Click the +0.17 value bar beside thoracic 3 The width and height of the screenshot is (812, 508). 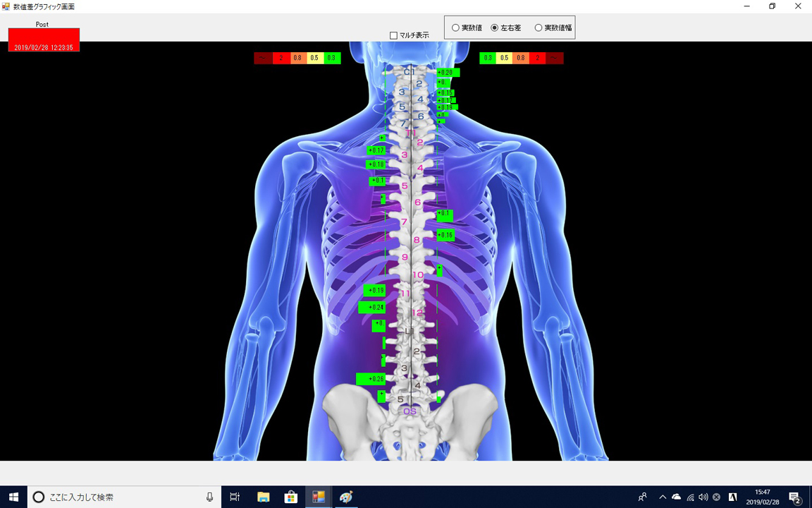(x=376, y=151)
